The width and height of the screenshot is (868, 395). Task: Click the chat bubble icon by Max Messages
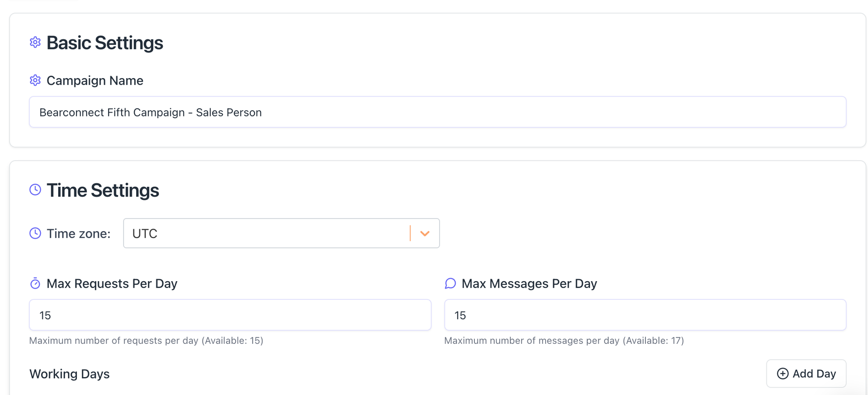point(450,284)
